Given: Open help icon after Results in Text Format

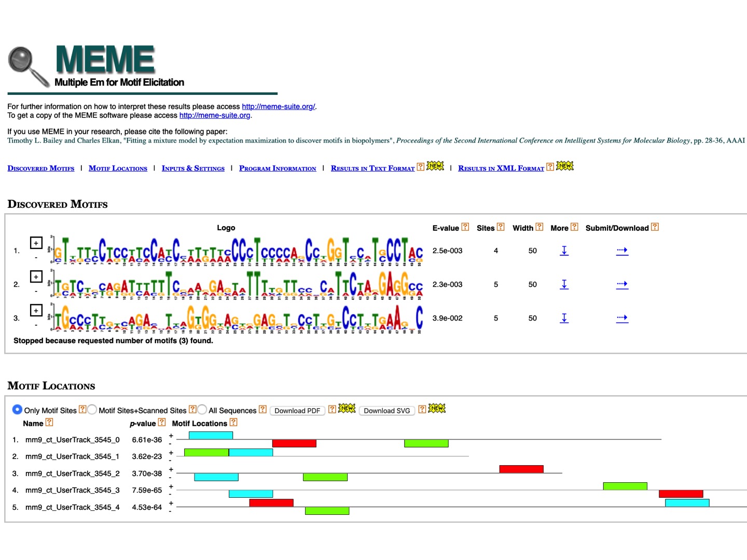Looking at the screenshot, I should [x=421, y=167].
